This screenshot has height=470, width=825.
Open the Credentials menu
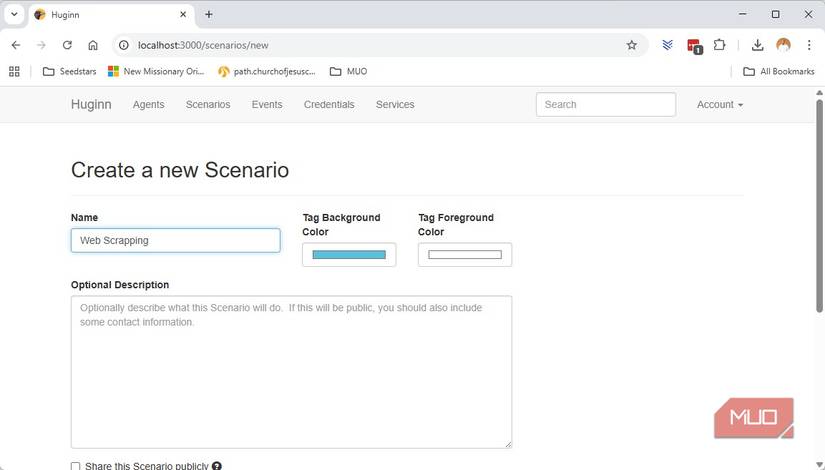pos(329,104)
